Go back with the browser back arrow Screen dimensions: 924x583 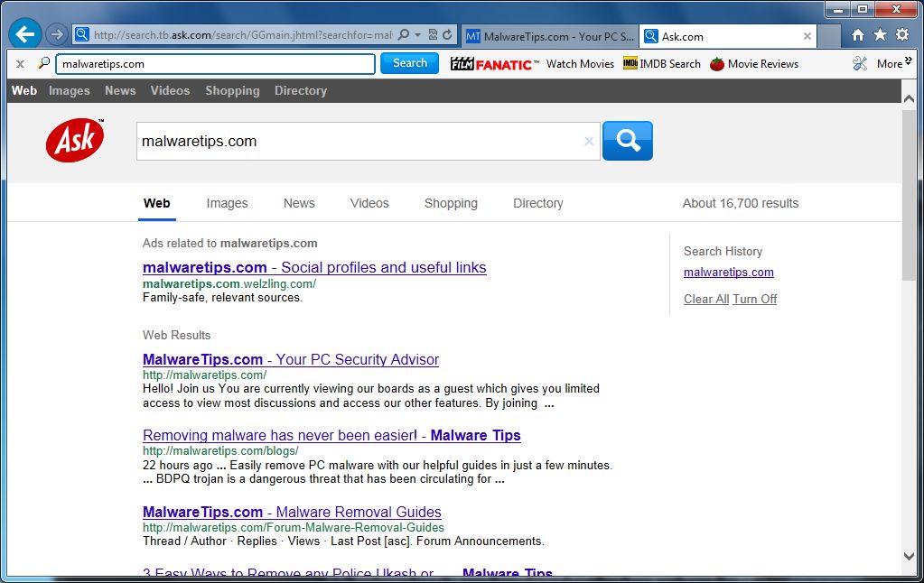pyautogui.click(x=24, y=34)
